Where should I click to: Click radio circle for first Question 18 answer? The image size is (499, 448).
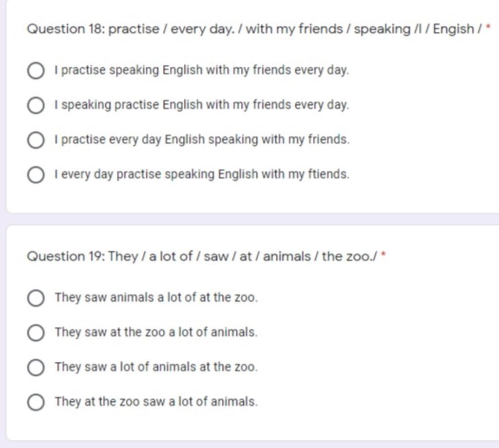36,71
